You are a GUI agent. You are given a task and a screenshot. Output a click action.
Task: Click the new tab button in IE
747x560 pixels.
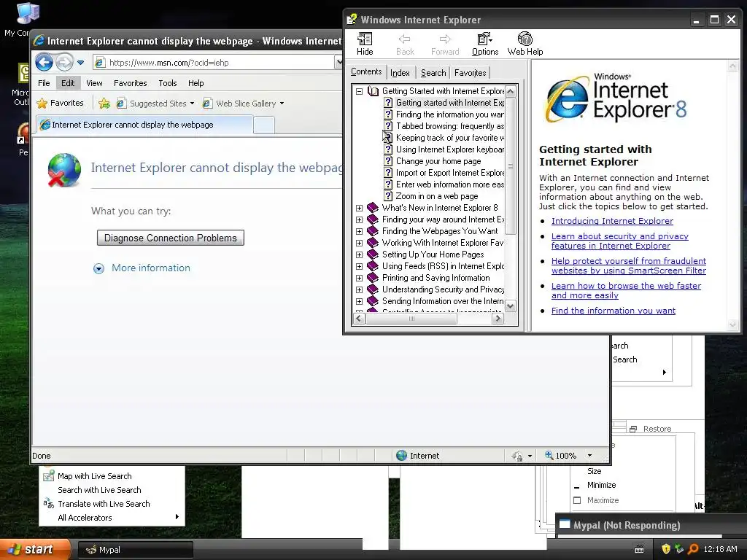pos(264,125)
